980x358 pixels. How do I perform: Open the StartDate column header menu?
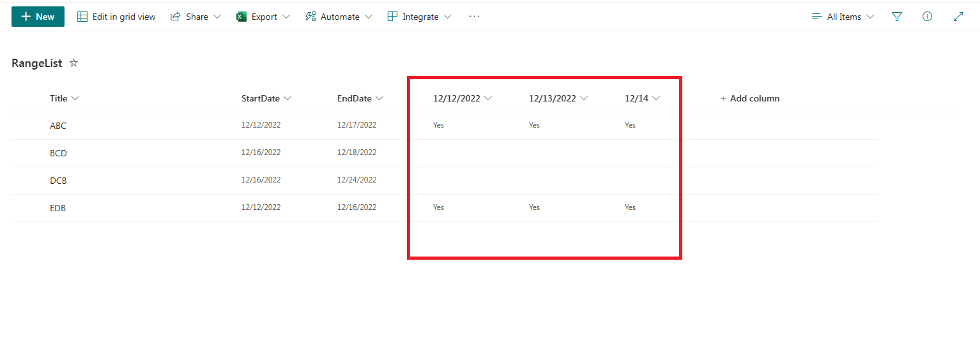[266, 98]
